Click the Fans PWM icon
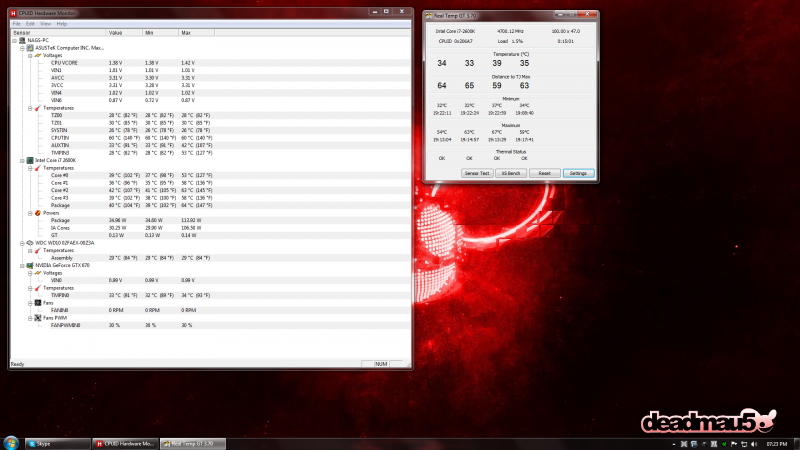Image resolution: width=800 pixels, height=450 pixels. pyautogui.click(x=38, y=318)
